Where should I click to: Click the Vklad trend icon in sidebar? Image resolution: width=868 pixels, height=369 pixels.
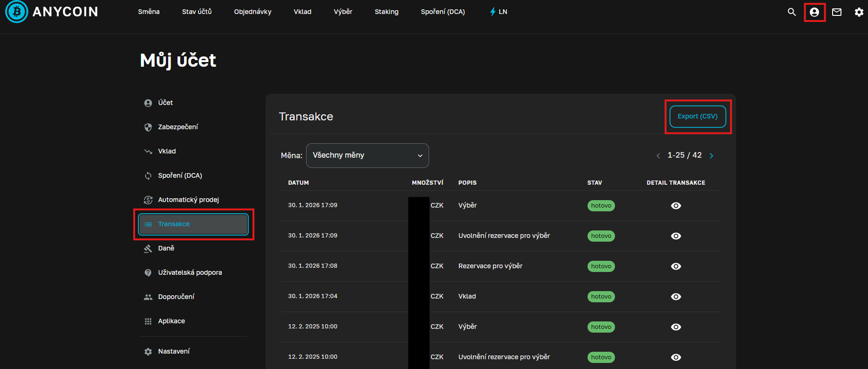148,152
